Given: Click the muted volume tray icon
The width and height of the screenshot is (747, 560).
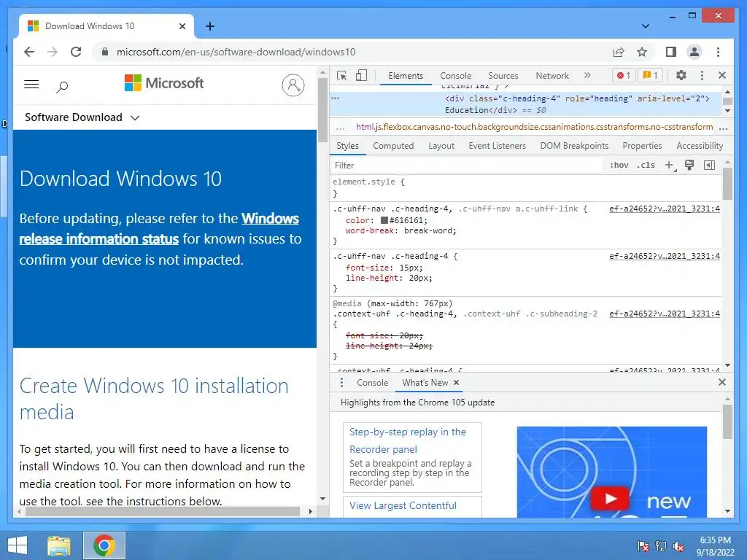Looking at the screenshot, I should 678,546.
